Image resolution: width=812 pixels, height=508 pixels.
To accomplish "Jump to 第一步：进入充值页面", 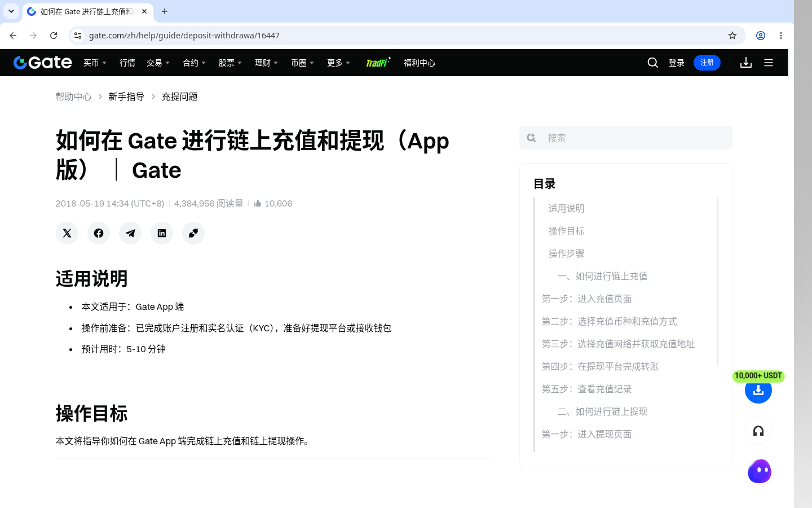I will 586,299.
